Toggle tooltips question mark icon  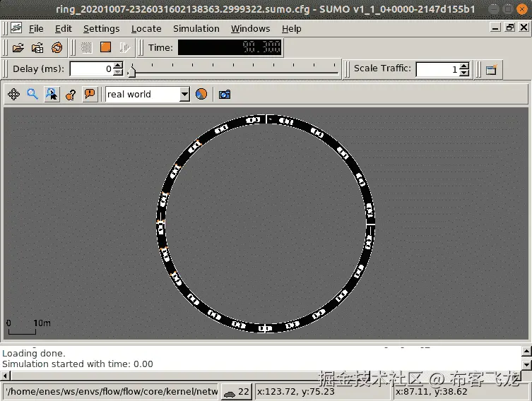pyautogui.click(x=71, y=95)
